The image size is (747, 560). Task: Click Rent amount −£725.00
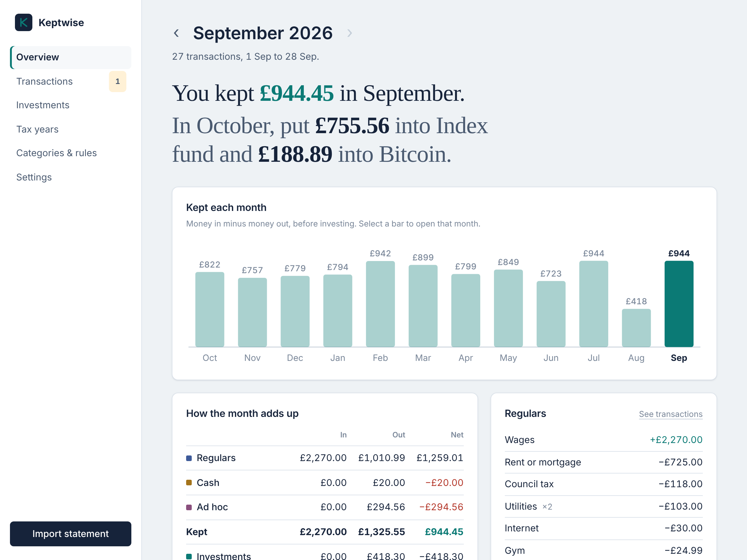click(x=680, y=462)
